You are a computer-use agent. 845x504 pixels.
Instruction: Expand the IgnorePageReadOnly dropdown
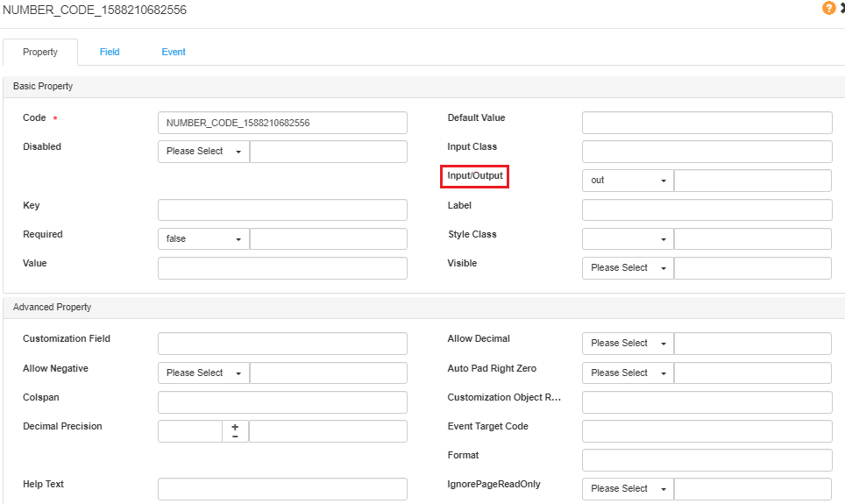coord(628,489)
